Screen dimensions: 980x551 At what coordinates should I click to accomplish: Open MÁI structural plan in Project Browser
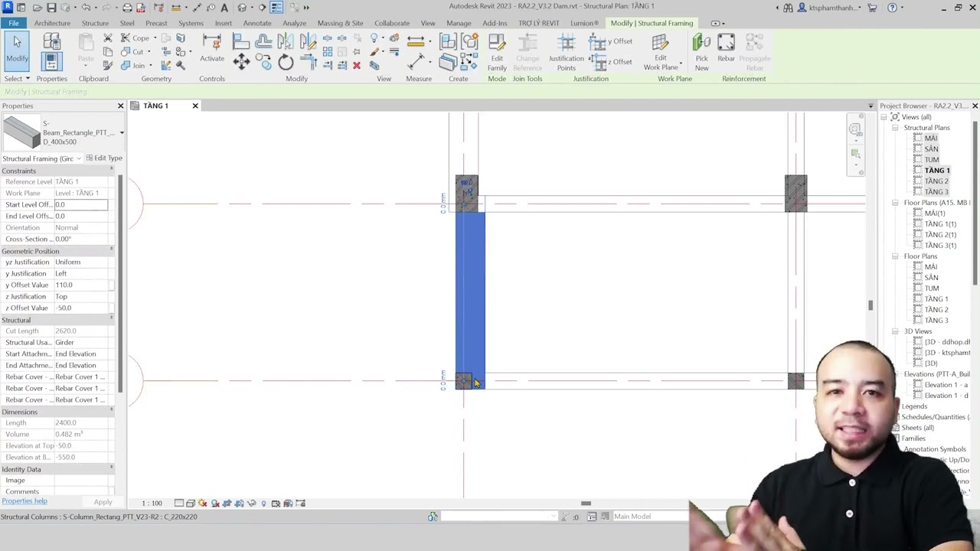pos(931,139)
